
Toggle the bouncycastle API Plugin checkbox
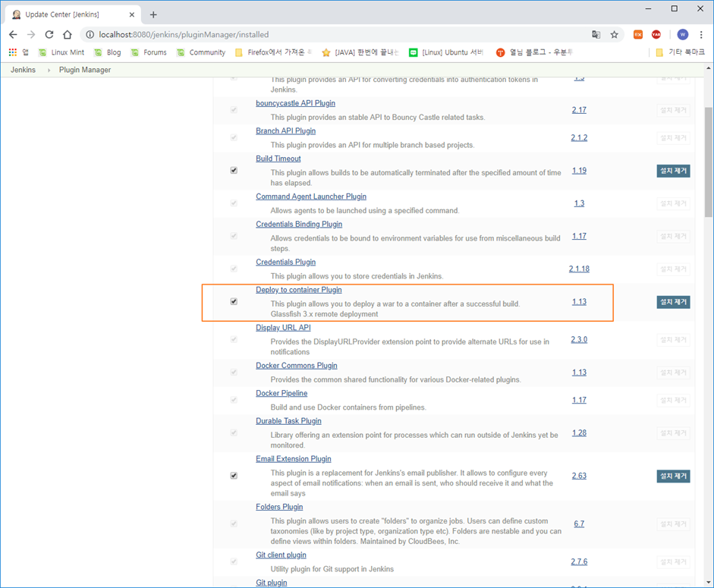click(x=234, y=110)
